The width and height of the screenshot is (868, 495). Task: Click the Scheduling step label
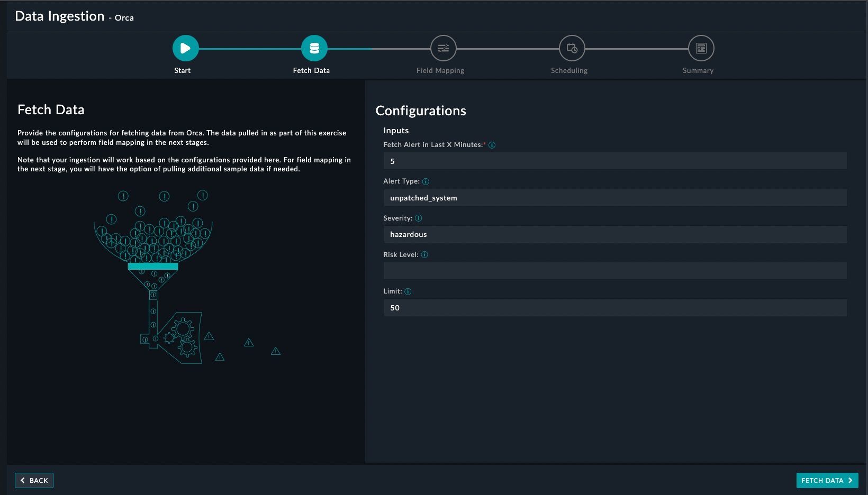point(569,70)
